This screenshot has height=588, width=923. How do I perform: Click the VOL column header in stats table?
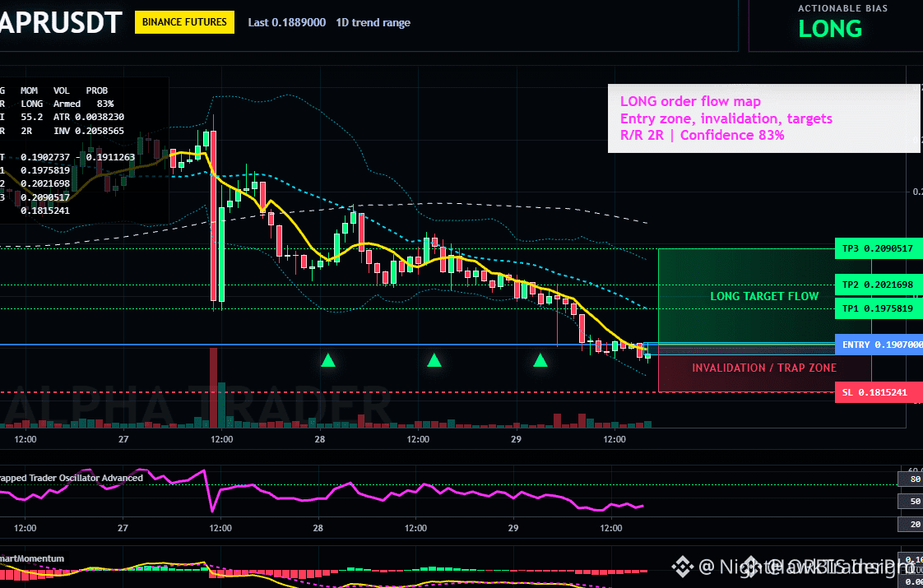(61, 90)
